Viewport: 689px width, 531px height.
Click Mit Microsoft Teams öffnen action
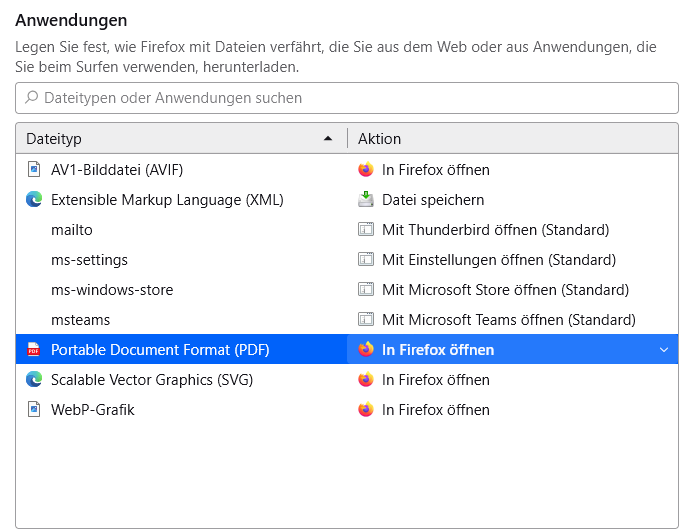click(508, 320)
